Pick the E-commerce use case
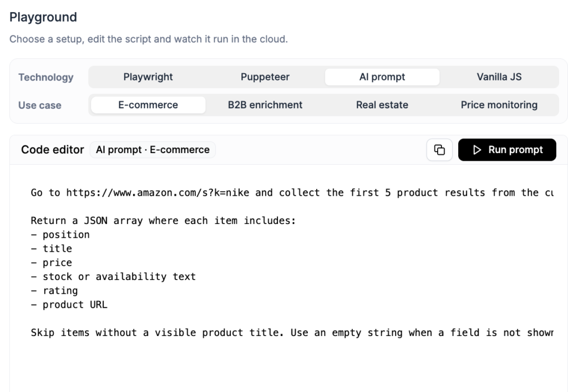This screenshot has height=392, width=568. point(148,105)
